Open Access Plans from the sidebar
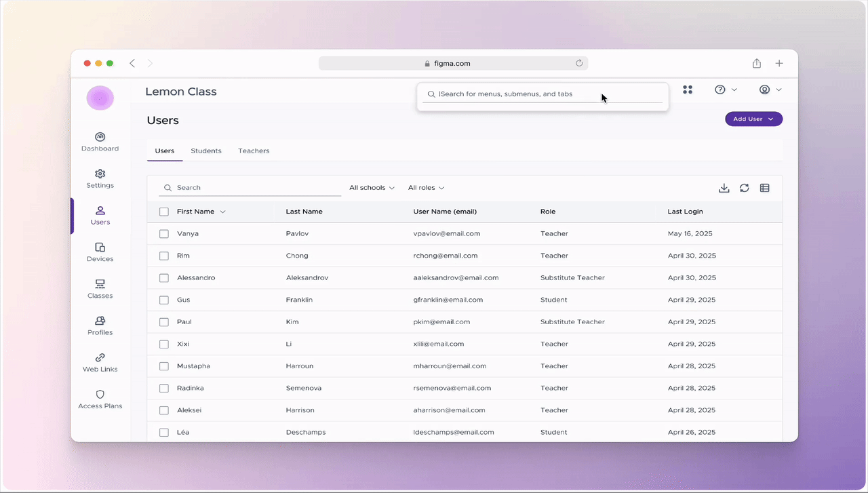 (100, 395)
